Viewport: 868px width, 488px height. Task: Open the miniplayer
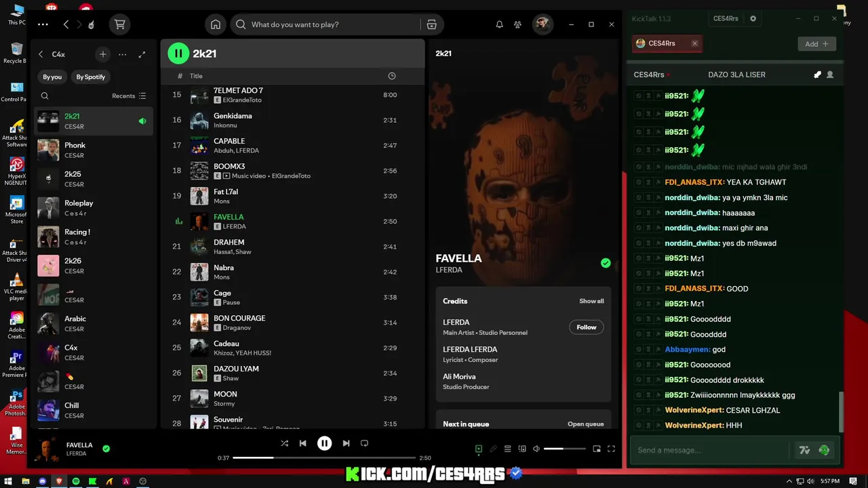pos(597,449)
